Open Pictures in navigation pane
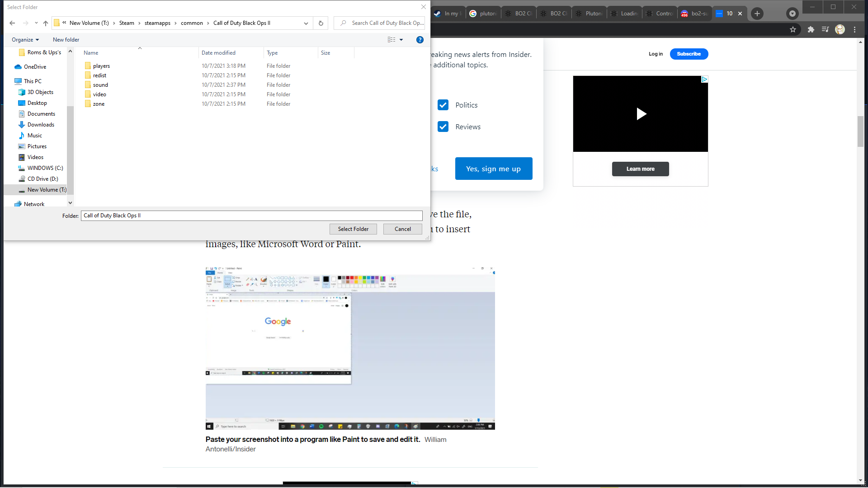This screenshot has width=868, height=488. 37,146
